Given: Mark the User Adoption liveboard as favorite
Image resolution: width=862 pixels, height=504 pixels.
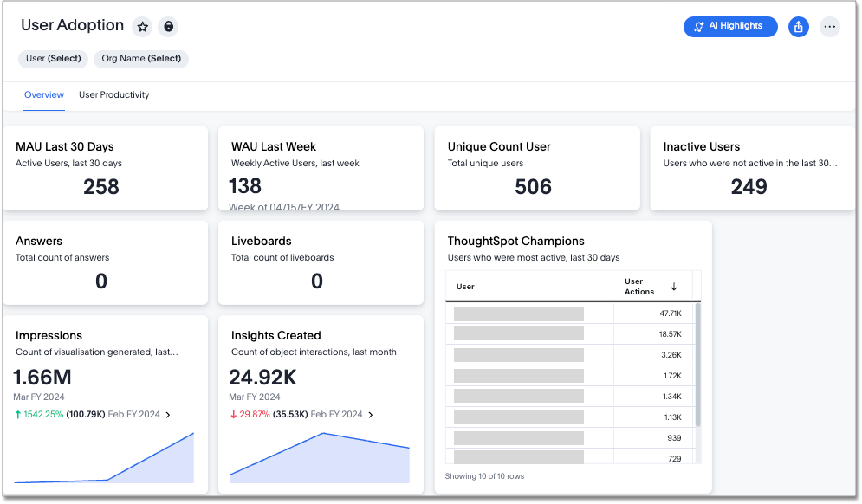Looking at the screenshot, I should point(142,27).
